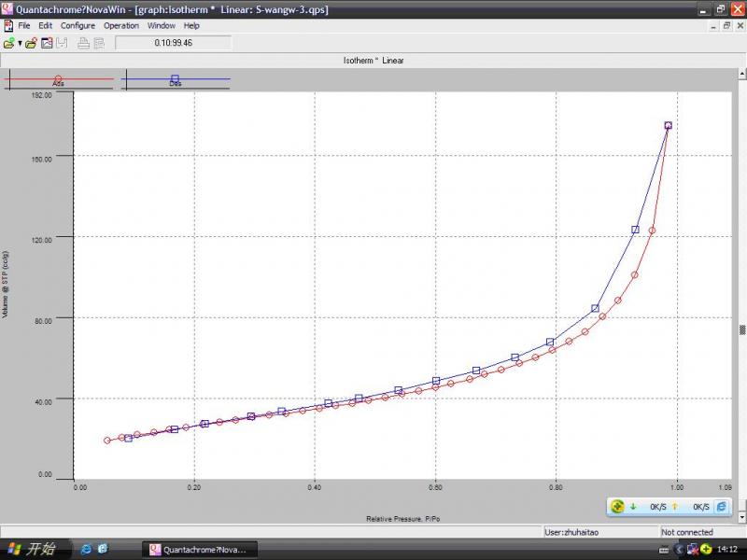
Task: Open the Window menu
Action: click(x=161, y=25)
